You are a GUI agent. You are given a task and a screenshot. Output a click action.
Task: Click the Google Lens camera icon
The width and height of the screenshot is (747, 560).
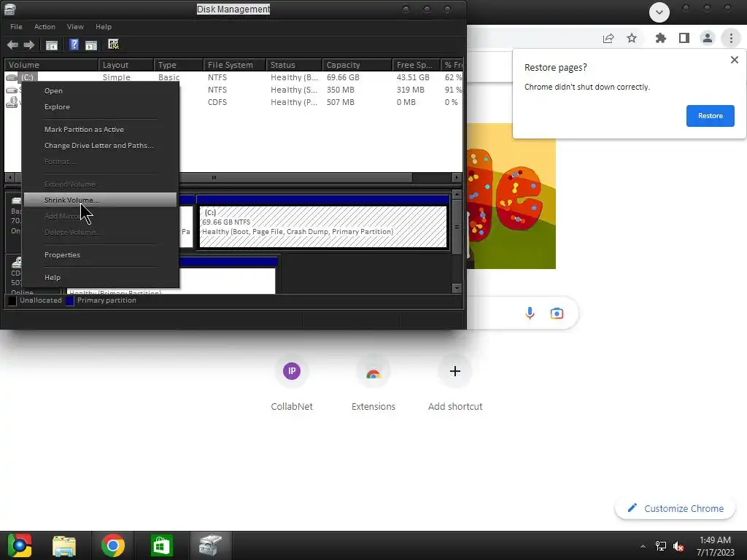pyautogui.click(x=557, y=314)
